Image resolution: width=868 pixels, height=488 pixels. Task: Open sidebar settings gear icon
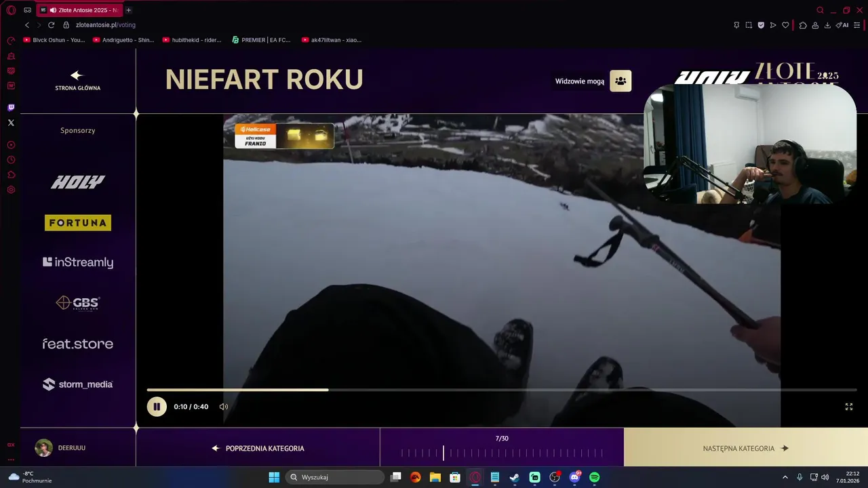click(11, 190)
